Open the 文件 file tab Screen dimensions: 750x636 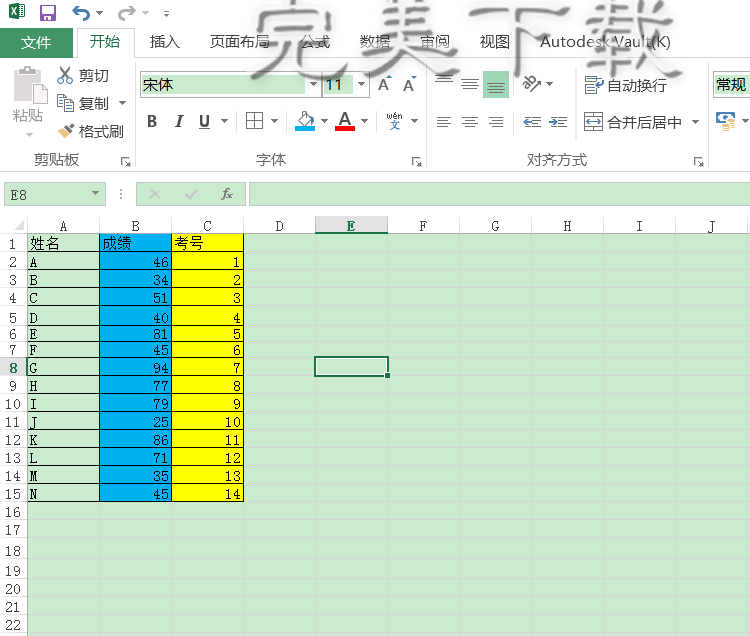click(36, 43)
